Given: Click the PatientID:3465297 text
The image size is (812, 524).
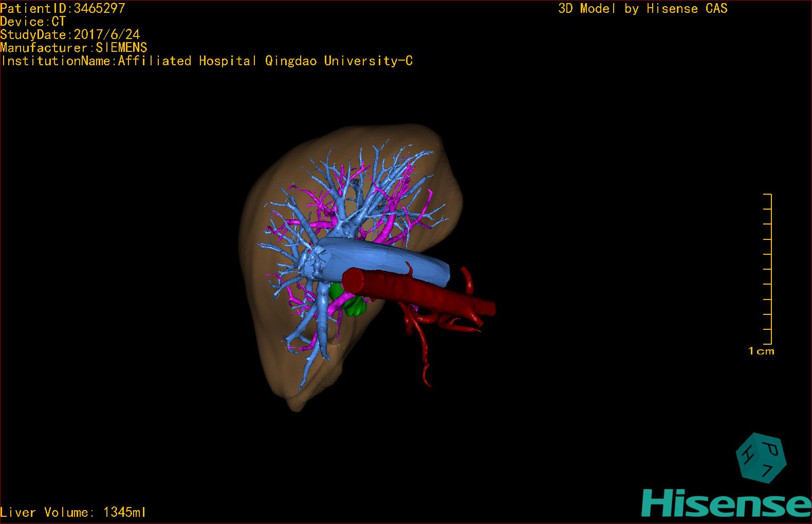Looking at the screenshot, I should 63,8.
